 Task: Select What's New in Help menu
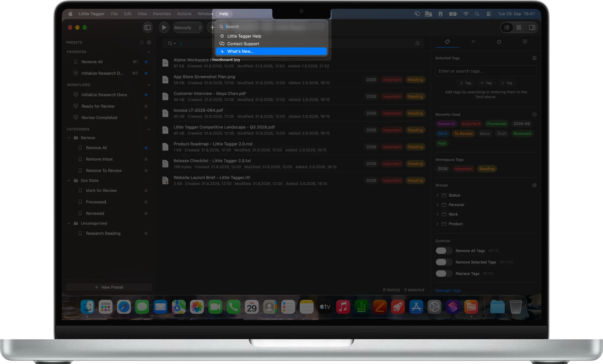[271, 51]
